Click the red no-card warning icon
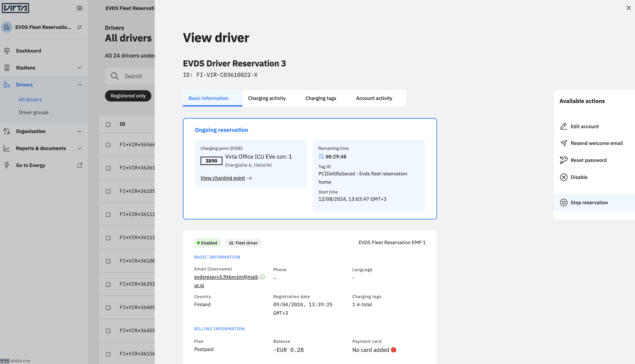Image resolution: width=635 pixels, height=364 pixels. (393, 350)
